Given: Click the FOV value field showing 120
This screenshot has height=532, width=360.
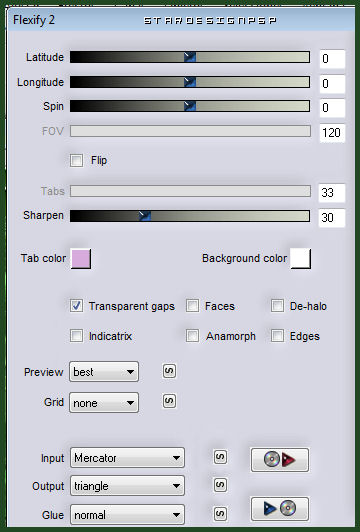Looking at the screenshot, I should (332, 133).
